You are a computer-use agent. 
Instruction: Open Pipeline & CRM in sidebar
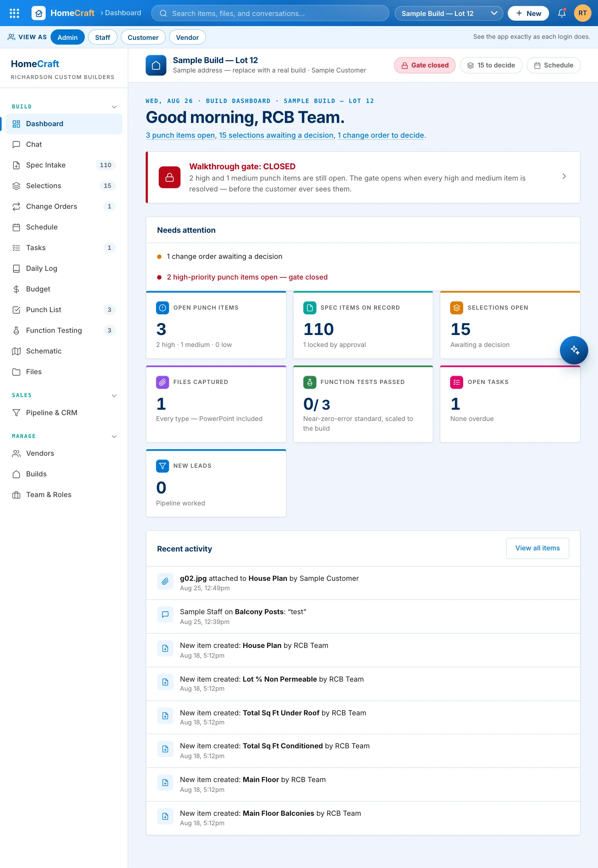point(64,413)
